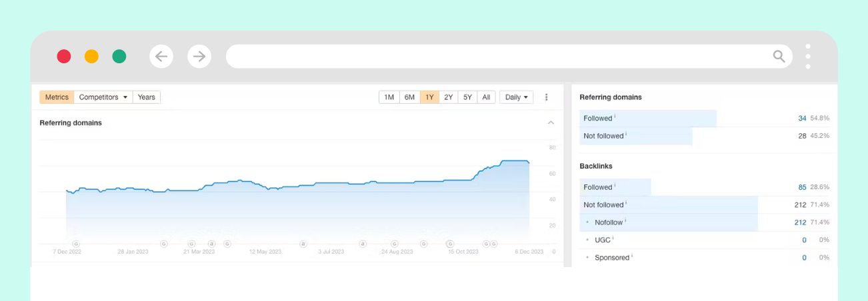Click G update marker above 15 Oct 2023
This screenshot has width=868, height=301.
[449, 244]
